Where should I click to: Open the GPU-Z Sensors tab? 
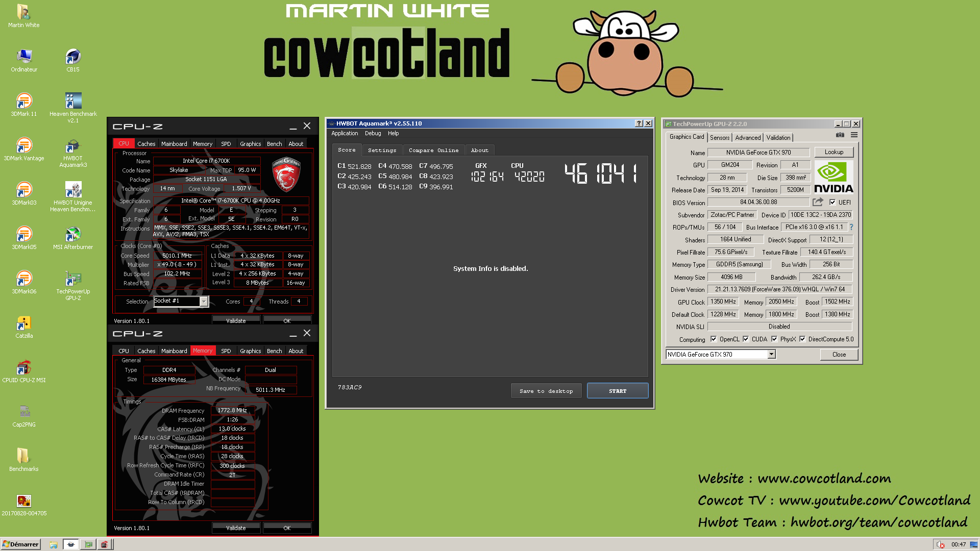click(x=720, y=138)
